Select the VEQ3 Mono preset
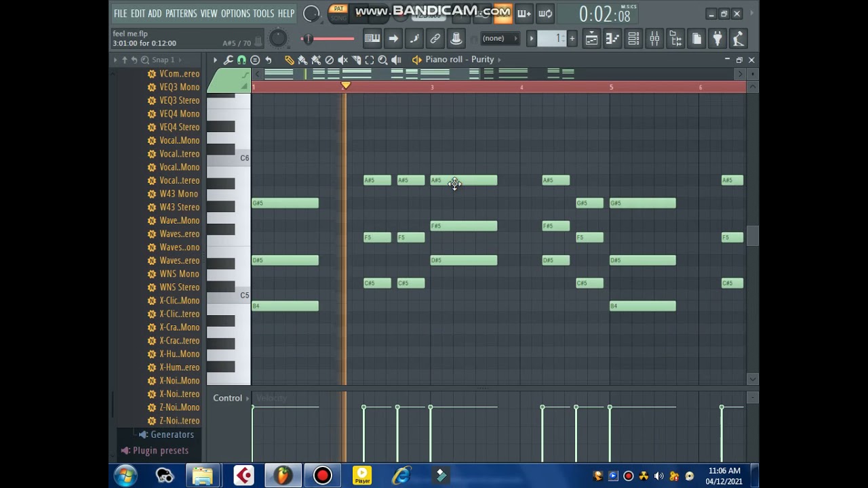Viewport: 868px width, 488px height. (x=174, y=87)
